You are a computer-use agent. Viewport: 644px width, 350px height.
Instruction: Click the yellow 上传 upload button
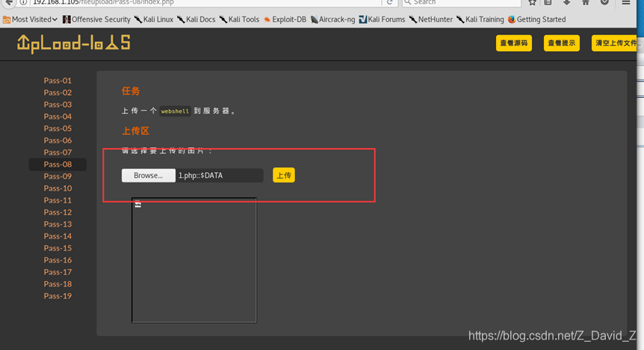pos(284,175)
